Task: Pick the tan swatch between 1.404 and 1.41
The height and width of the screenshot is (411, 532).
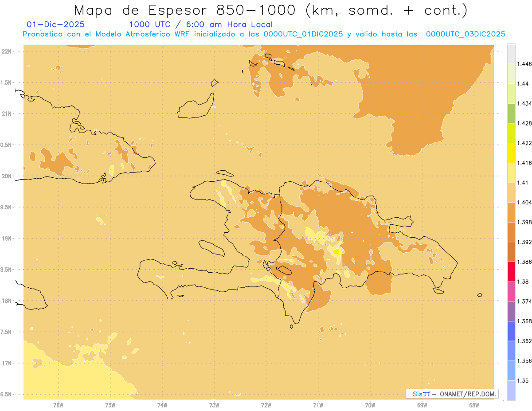Action: [511, 192]
